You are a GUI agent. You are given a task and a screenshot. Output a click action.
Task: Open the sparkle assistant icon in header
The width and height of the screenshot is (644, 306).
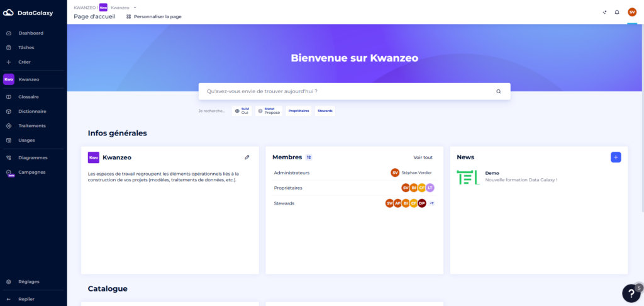(x=604, y=13)
